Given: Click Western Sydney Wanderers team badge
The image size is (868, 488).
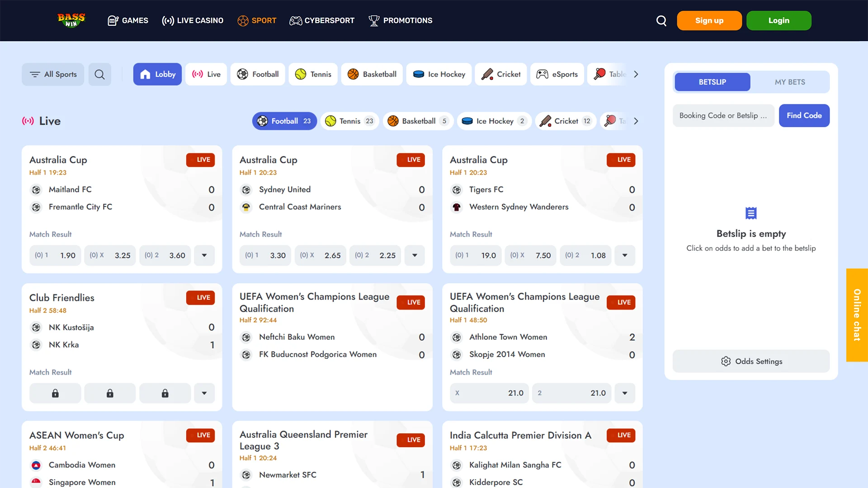Looking at the screenshot, I should click(x=457, y=207).
